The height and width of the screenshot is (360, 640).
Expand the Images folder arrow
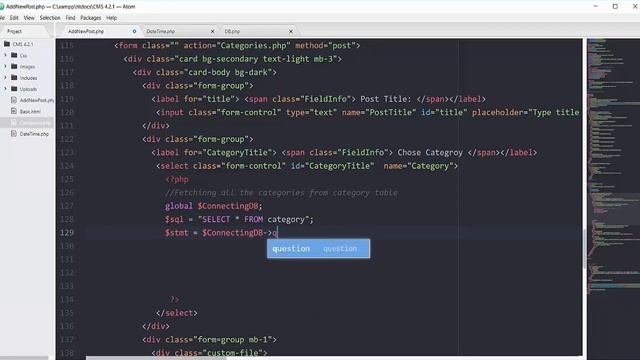(5, 66)
